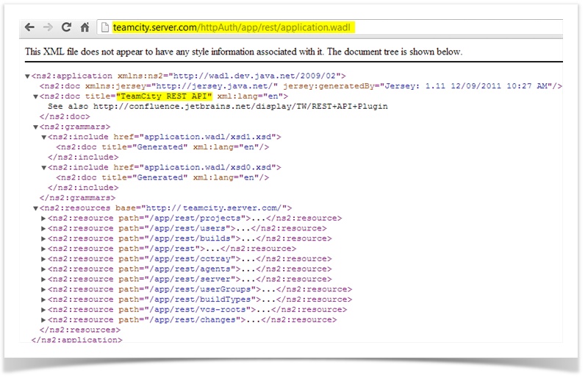Expand the /app/rest/vcs-roots resource
588x379 pixels.
[x=44, y=310]
